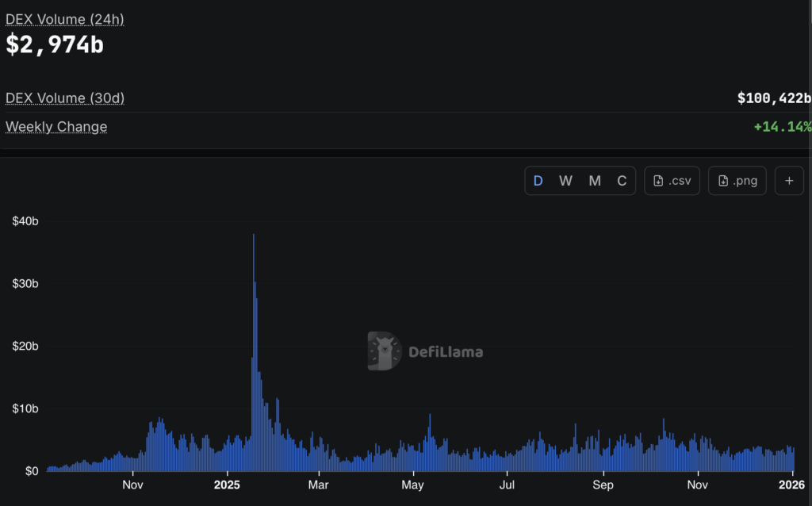Export chart as .png image
Viewport: 812px width, 506px height.
737,181
